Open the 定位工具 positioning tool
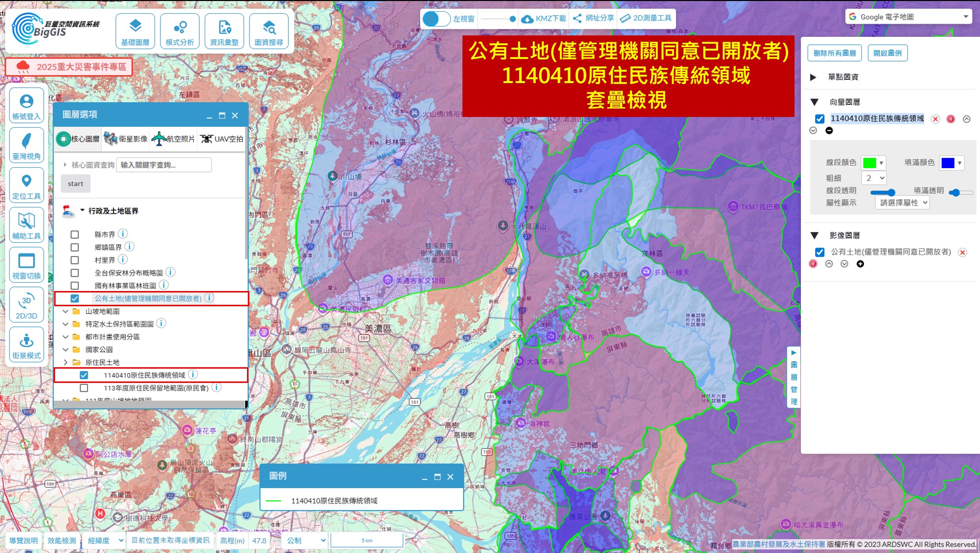The image size is (980, 553). click(27, 185)
